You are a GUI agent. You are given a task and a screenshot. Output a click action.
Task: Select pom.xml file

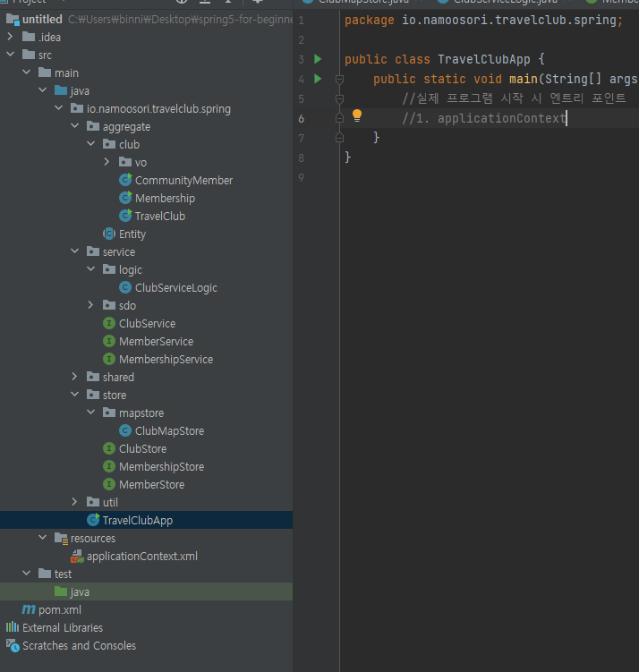tap(60, 610)
